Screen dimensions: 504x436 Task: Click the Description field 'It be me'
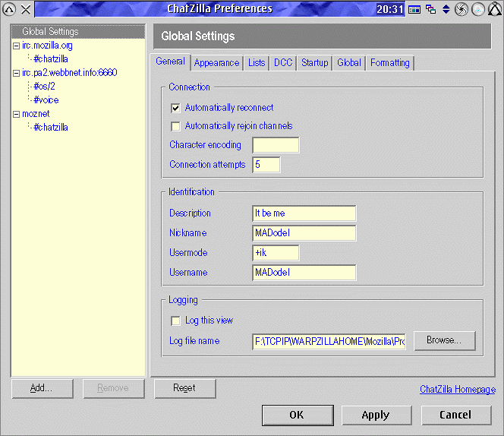point(304,213)
